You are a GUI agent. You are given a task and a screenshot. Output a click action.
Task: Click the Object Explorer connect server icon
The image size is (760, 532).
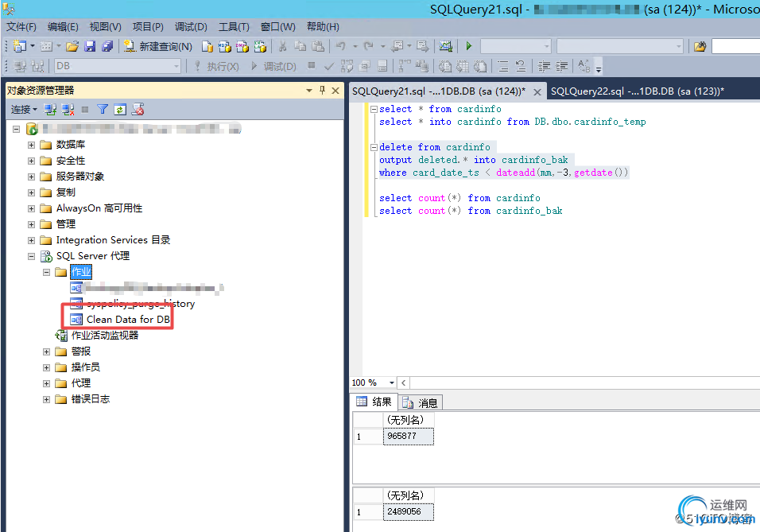click(x=50, y=110)
